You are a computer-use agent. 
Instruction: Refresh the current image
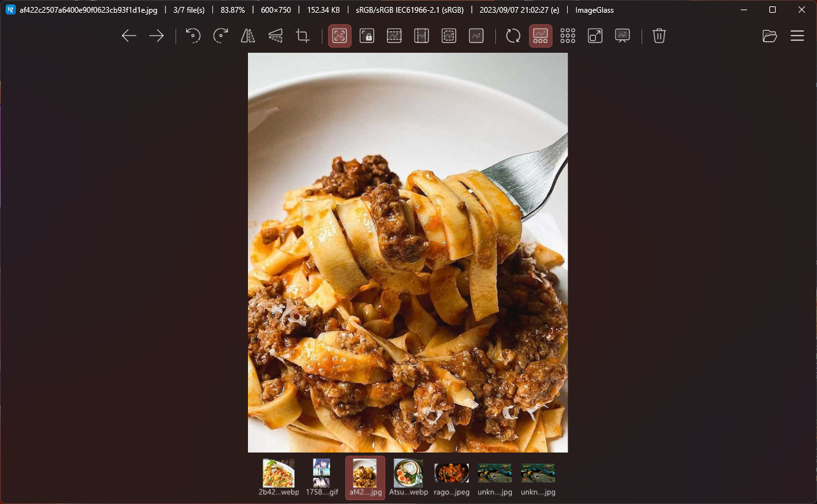[513, 36]
